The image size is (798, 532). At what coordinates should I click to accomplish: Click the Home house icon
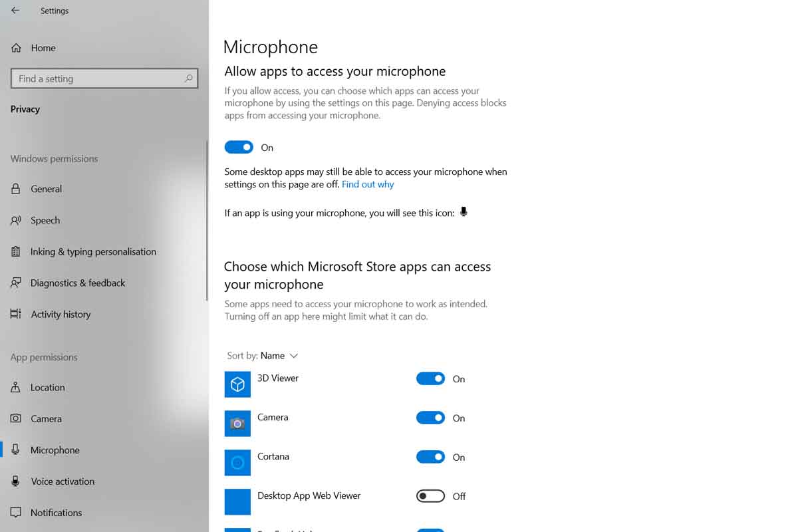tap(16, 48)
